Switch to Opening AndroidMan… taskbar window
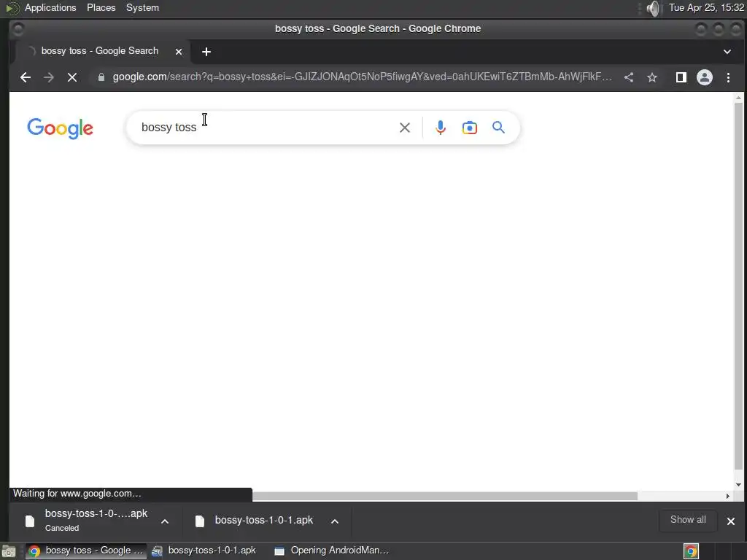The height and width of the screenshot is (560, 747). [333, 551]
